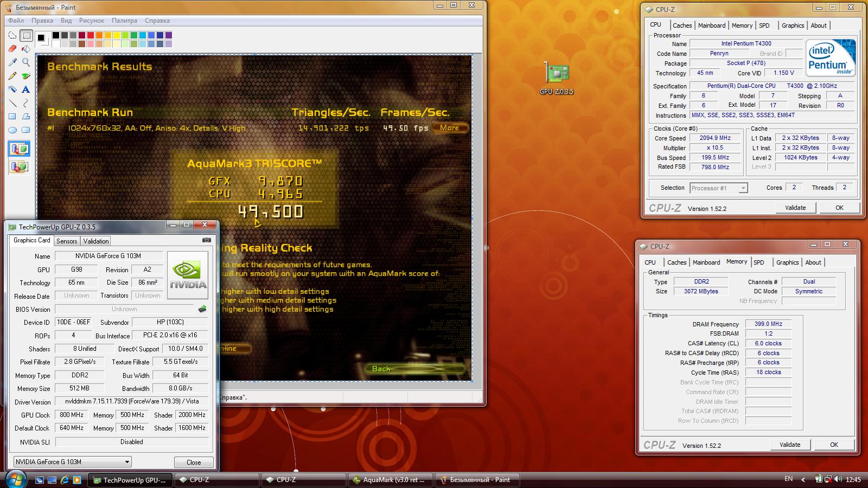This screenshot has width=868, height=488.
Task: Switch to Validation tab in GPU-Z
Action: pos(96,241)
